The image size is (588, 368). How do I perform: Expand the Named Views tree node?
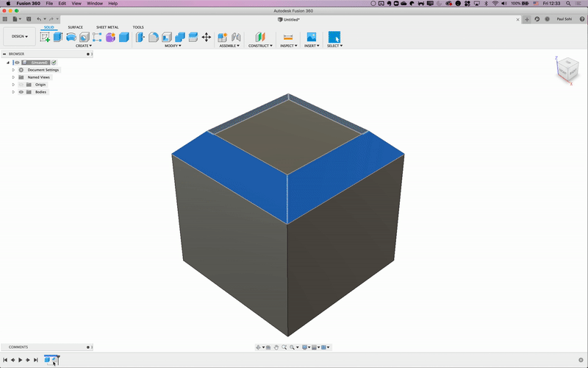tap(13, 77)
